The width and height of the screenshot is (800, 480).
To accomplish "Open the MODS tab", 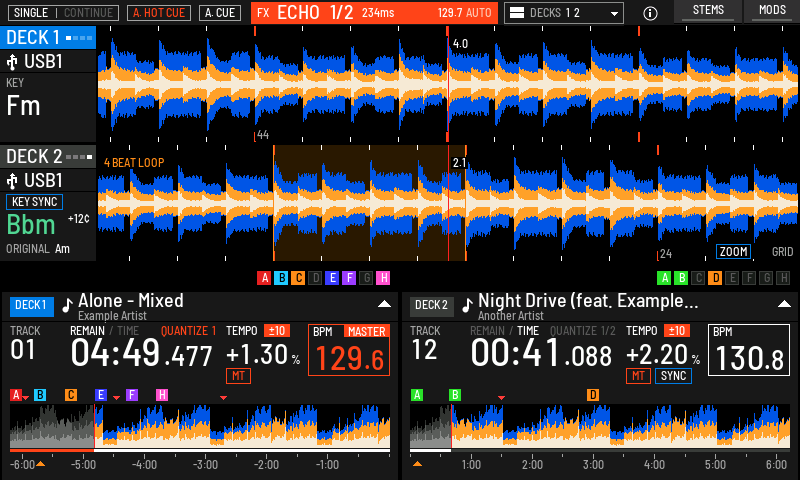I will click(x=772, y=11).
